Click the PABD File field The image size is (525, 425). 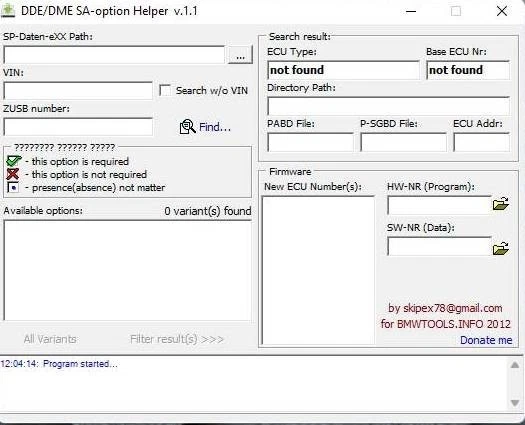[310, 142]
